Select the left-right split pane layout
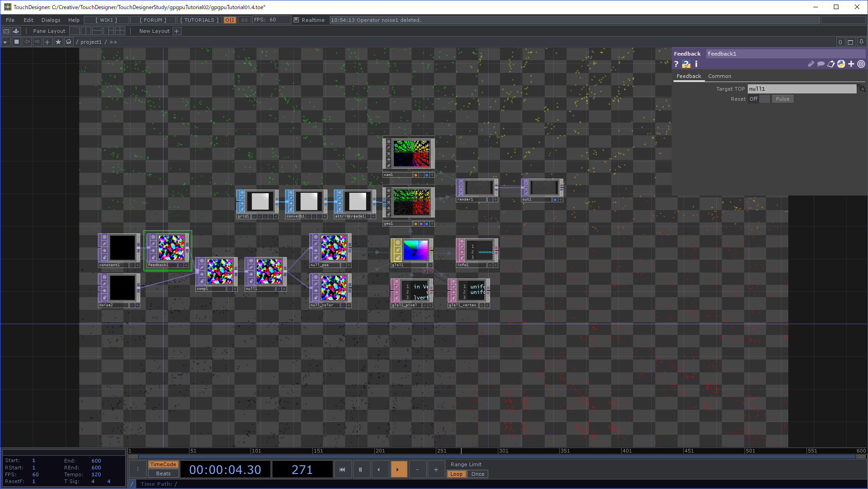The image size is (868, 489). click(x=86, y=31)
